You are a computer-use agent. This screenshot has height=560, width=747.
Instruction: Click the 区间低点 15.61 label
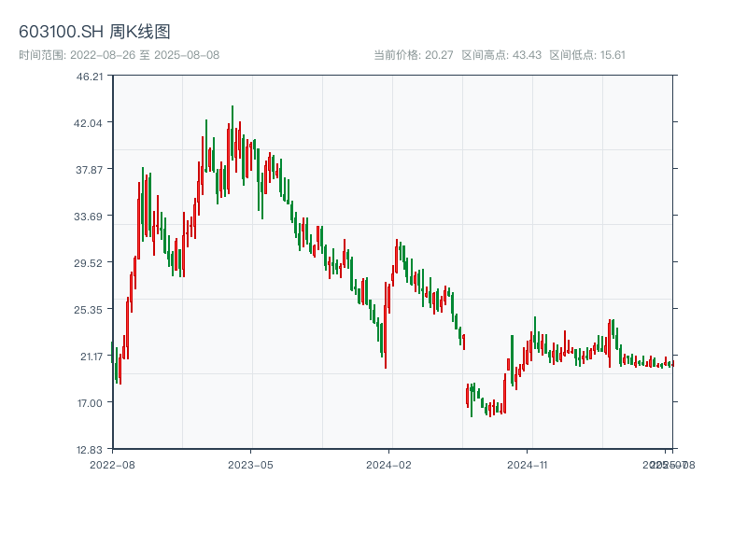(x=587, y=55)
